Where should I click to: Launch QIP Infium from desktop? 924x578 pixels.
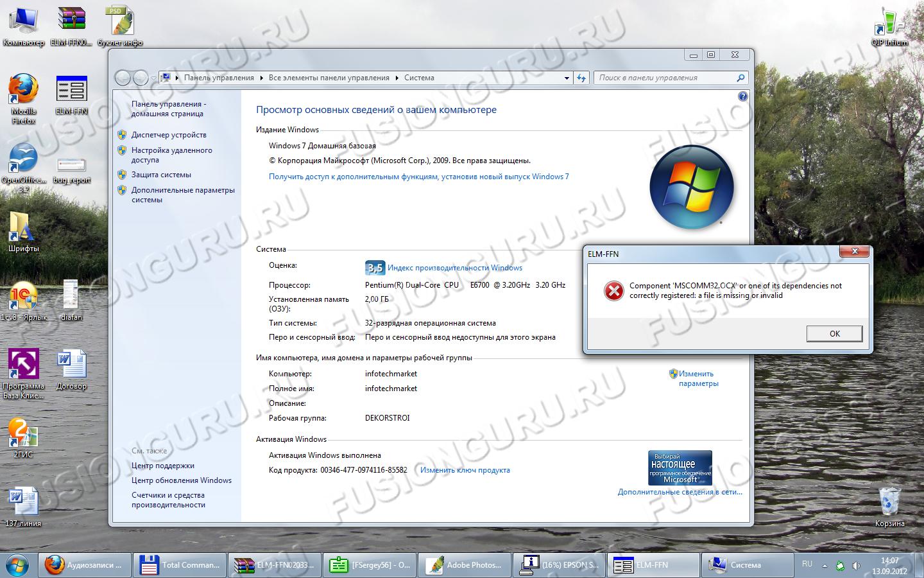[x=889, y=26]
